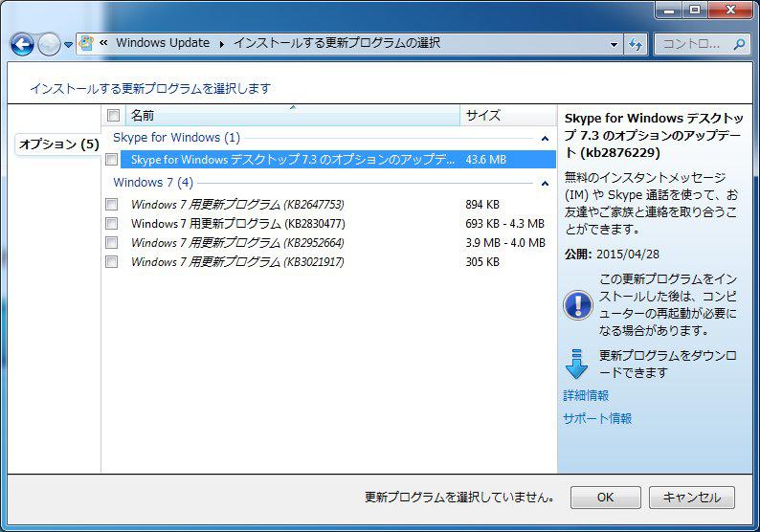760x532 pixels.
Task: Click the Control Panel icon in address bar
Action: [x=86, y=43]
